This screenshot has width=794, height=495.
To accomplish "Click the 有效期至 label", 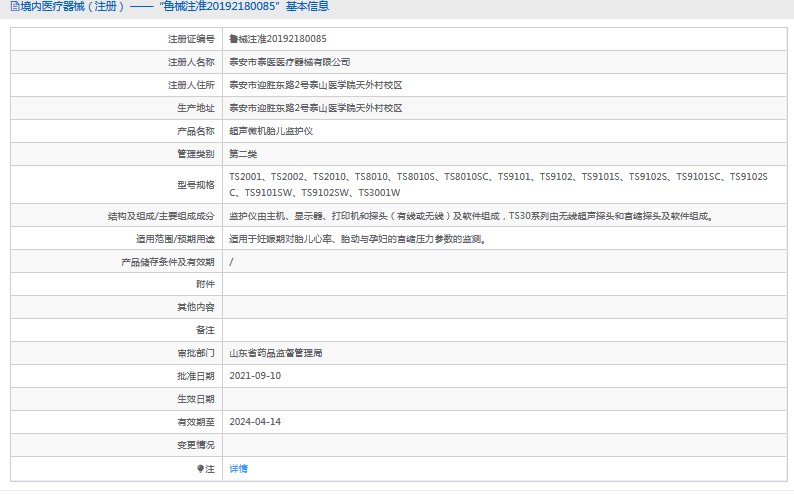I will [196, 422].
